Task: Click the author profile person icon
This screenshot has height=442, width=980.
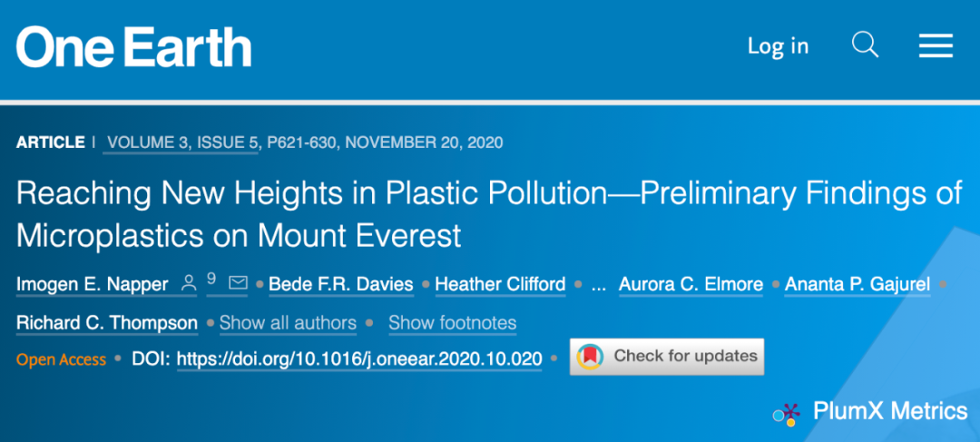Action: (x=189, y=284)
